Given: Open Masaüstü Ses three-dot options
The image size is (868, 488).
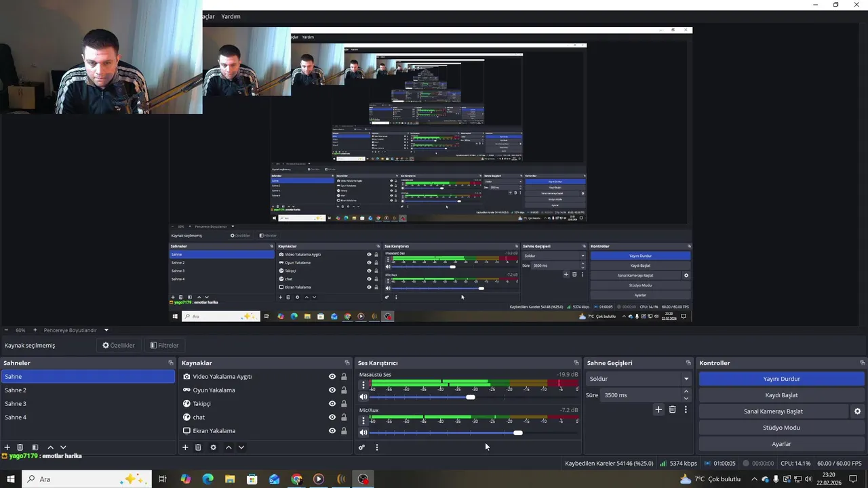Looking at the screenshot, I should pyautogui.click(x=363, y=385).
